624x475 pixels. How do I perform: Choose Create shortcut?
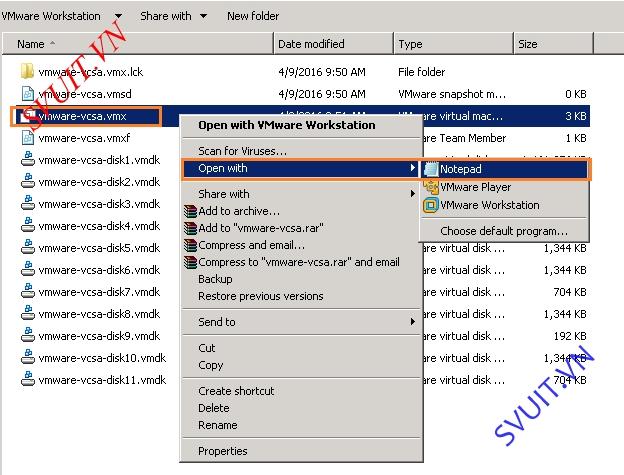click(x=236, y=391)
